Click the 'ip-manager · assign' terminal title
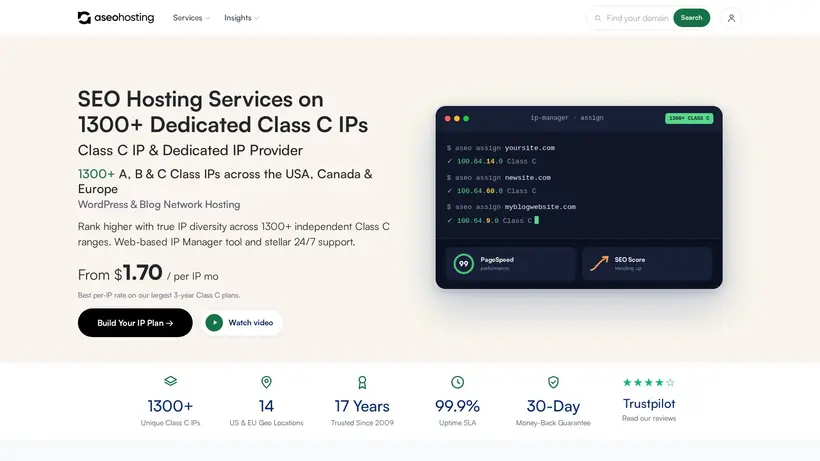820x461 pixels. pyautogui.click(x=567, y=118)
